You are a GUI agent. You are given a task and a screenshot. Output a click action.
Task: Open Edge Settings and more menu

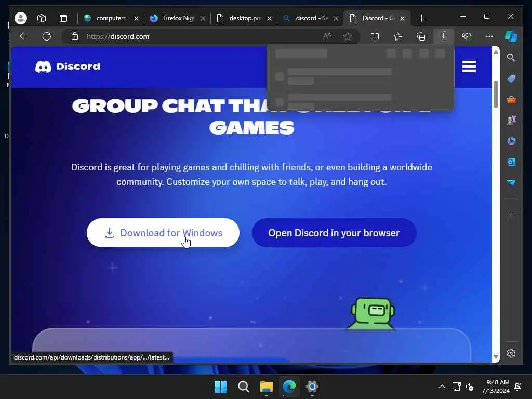point(489,36)
